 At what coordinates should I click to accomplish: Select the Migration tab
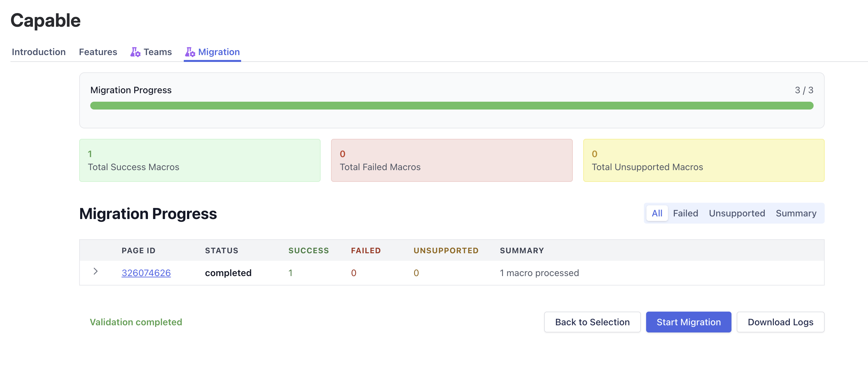(x=219, y=52)
